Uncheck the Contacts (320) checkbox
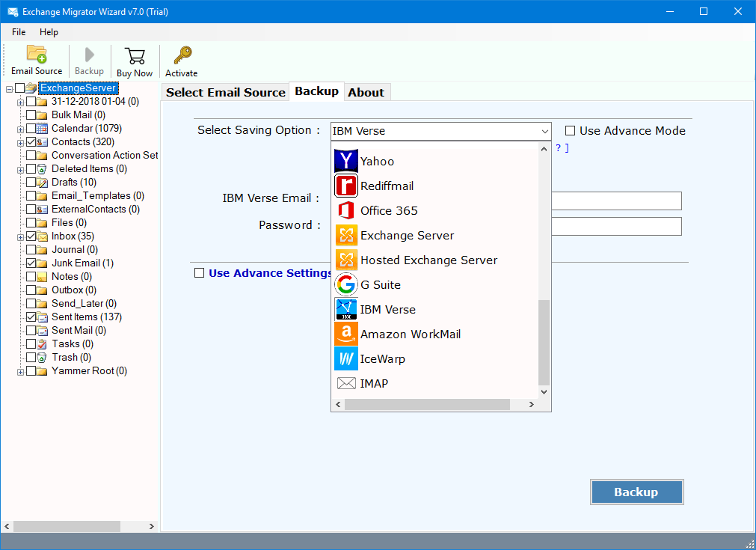 pos(31,142)
